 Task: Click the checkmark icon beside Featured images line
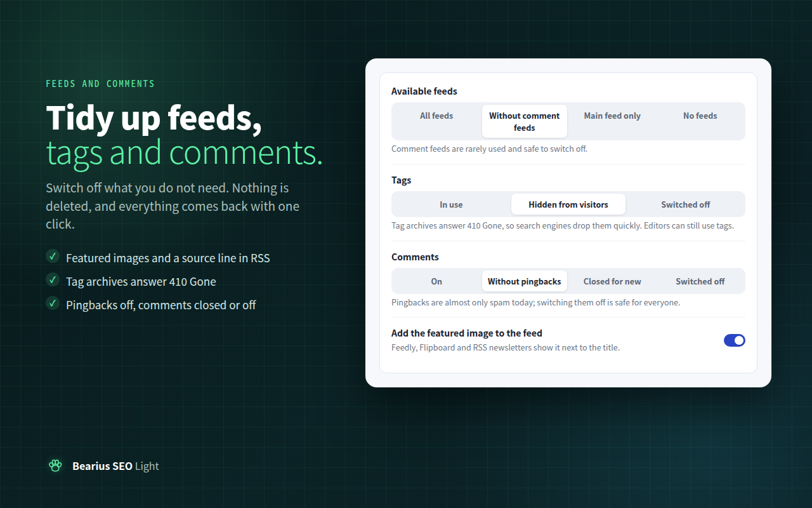(53, 256)
